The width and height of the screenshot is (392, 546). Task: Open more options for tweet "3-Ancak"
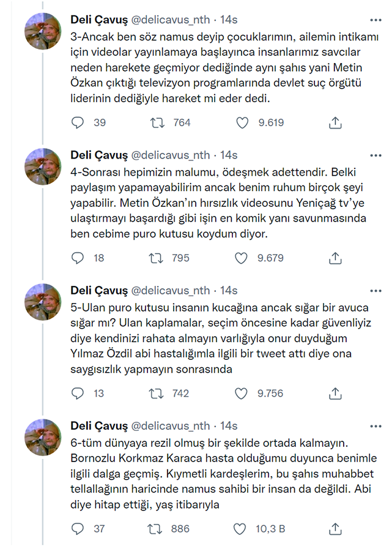[374, 20]
